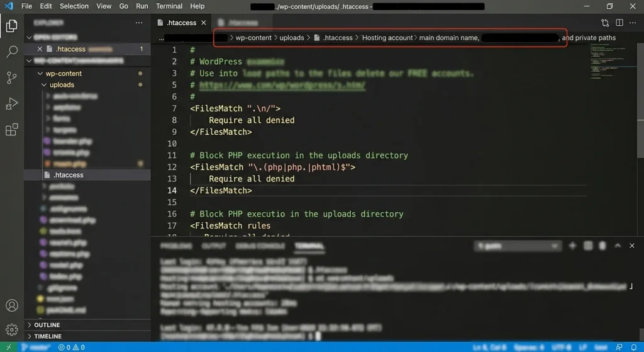This screenshot has height=352, width=644.
Task: Open the Terminal menu
Action: click(x=169, y=6)
